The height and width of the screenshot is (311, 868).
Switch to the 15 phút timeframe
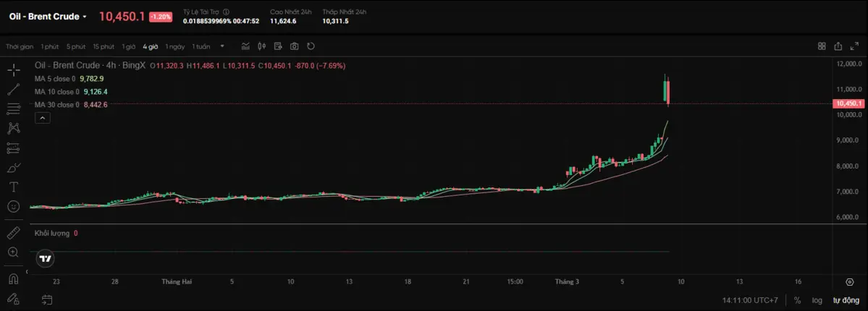[104, 46]
